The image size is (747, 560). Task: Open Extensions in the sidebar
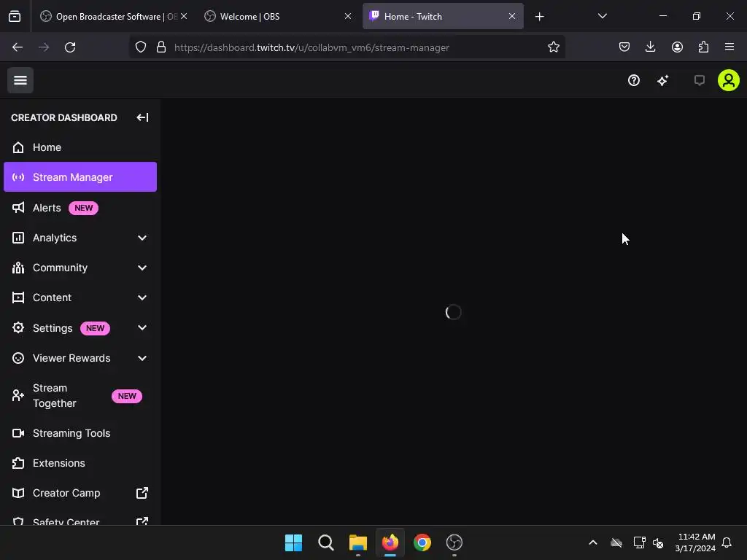tap(80, 463)
